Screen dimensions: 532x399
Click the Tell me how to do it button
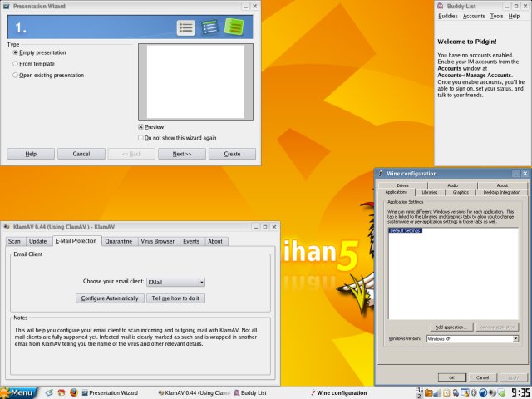coord(175,298)
